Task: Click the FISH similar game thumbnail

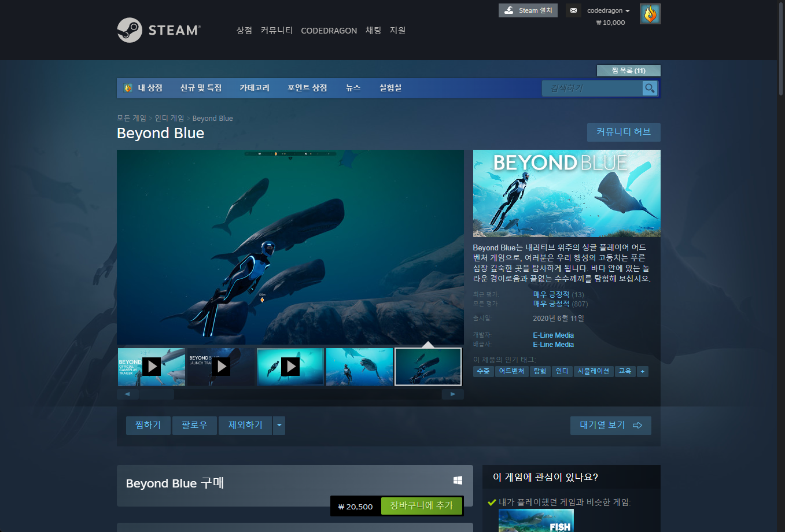Action: coord(536,520)
